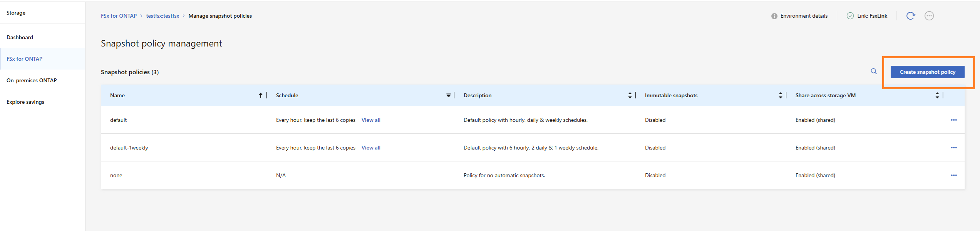The width and height of the screenshot is (980, 231).
Task: Select On-premises ONTAP in the sidebar
Action: 32,80
